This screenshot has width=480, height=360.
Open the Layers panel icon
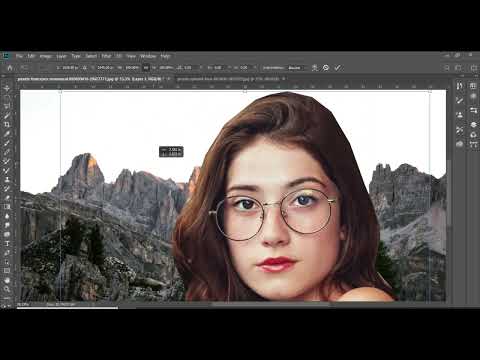[473, 124]
